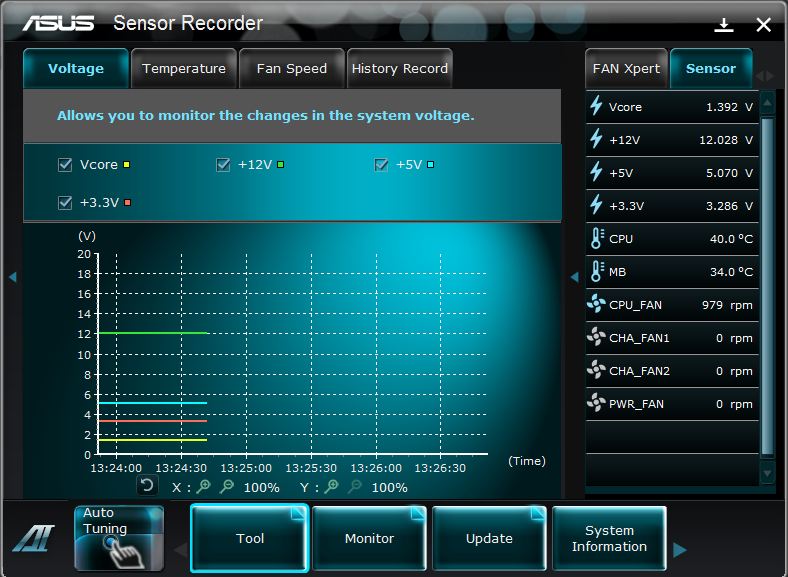
Task: Click the +5V lightning bolt icon
Action: [596, 172]
